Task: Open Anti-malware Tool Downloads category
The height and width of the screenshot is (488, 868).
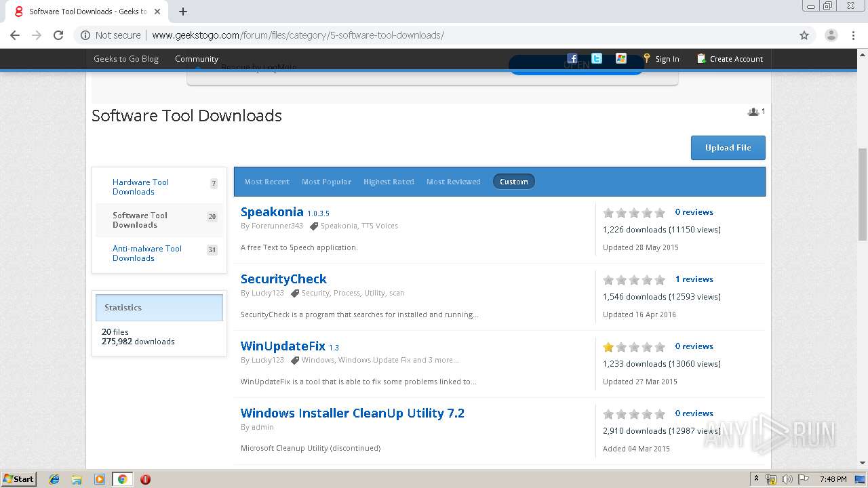Action: click(147, 253)
